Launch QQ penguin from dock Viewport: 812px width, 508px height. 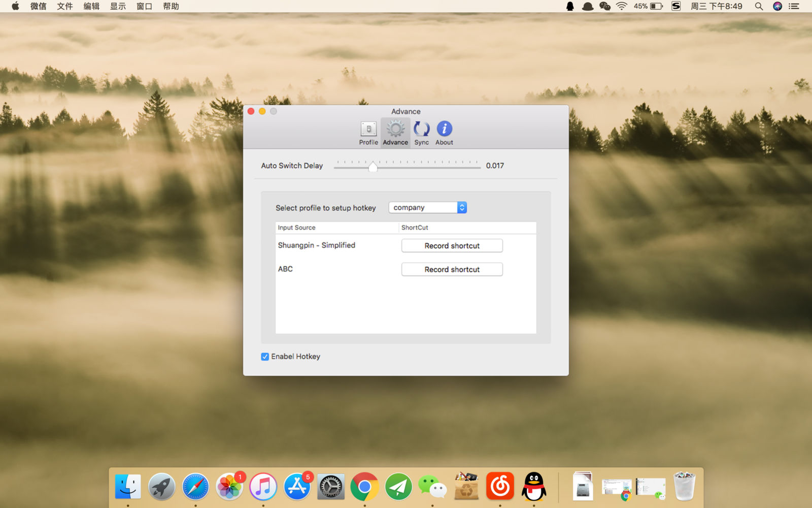coord(534,486)
